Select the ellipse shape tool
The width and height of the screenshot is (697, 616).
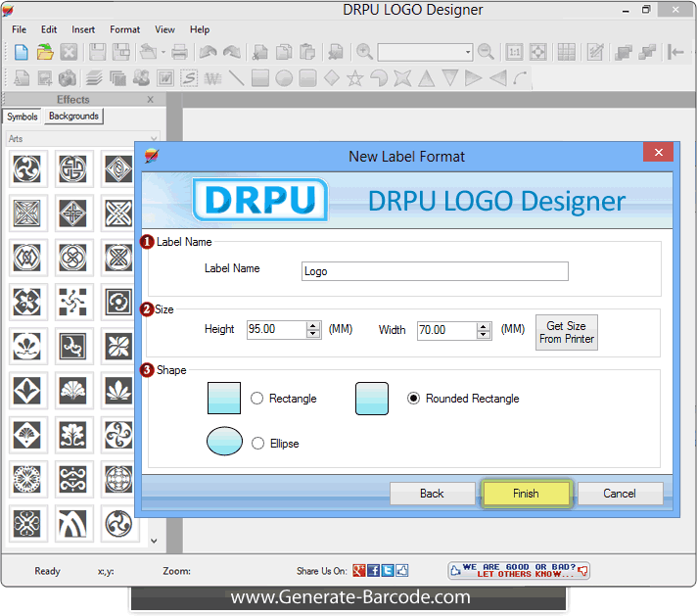284,78
